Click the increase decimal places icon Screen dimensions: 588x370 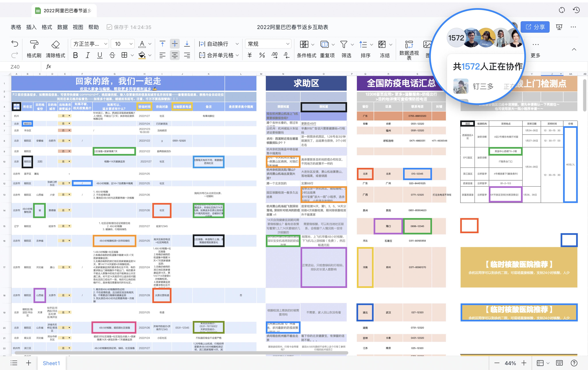pyautogui.click(x=274, y=55)
